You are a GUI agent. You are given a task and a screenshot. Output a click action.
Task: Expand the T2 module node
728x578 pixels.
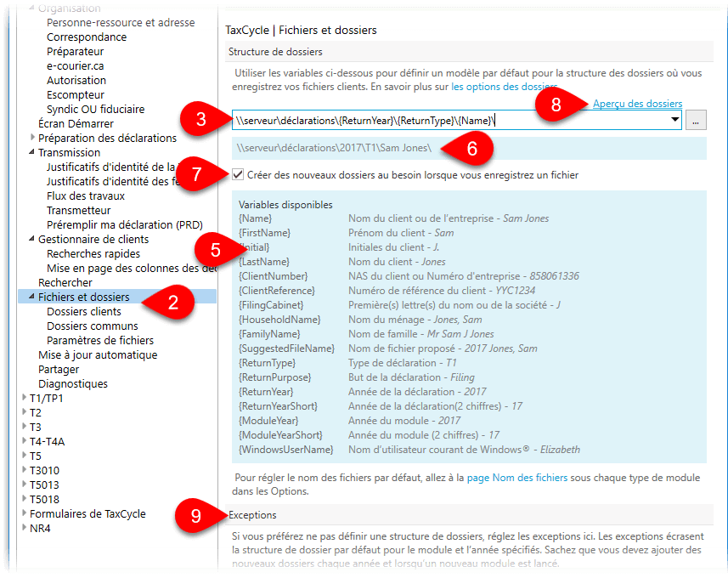click(x=24, y=412)
